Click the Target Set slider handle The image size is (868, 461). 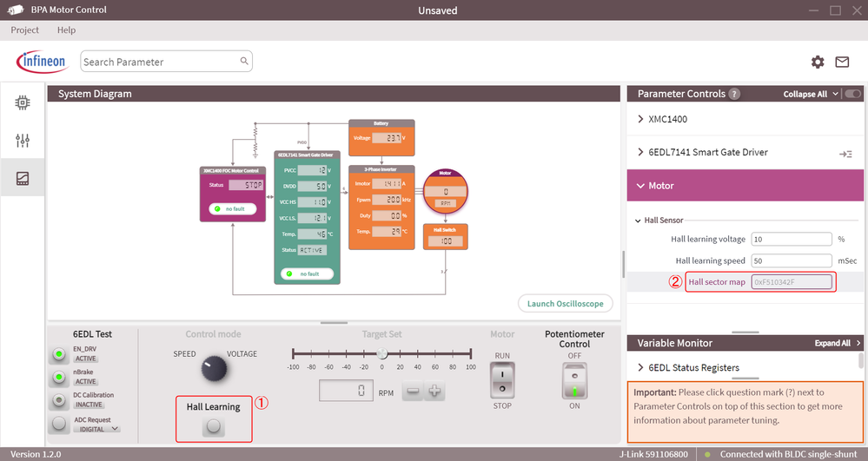(382, 353)
